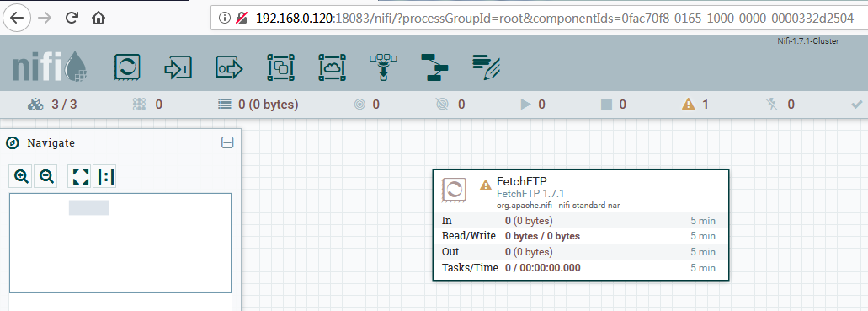Viewport: 868px width, 311px height.
Task: Click the FetchFTP processor icon
Action: [x=454, y=190]
